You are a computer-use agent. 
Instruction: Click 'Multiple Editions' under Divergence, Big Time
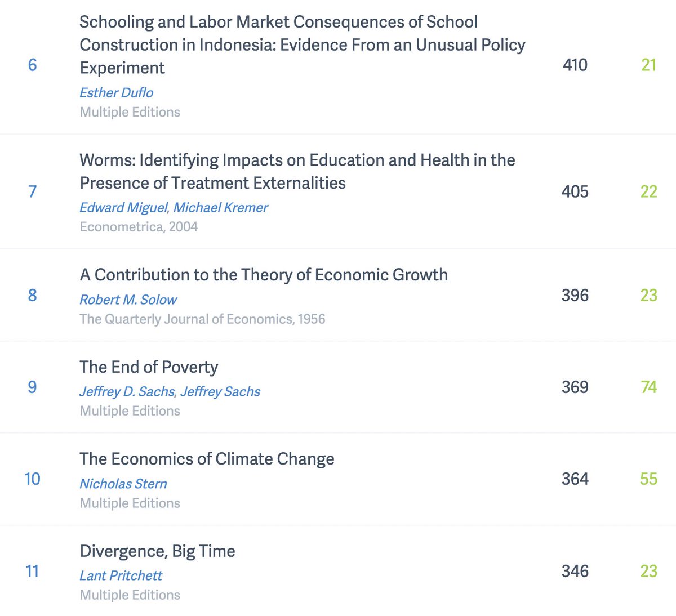[130, 595]
